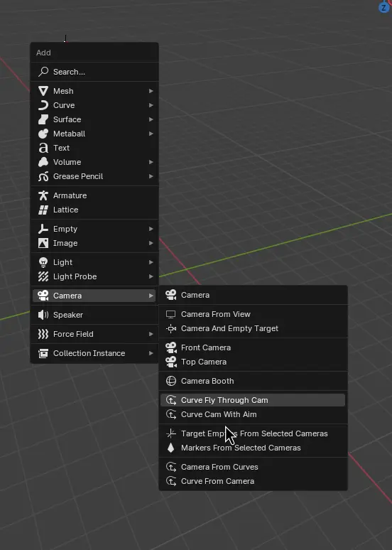
Task: Click the Markers From Selected Cameras icon
Action: (170, 448)
